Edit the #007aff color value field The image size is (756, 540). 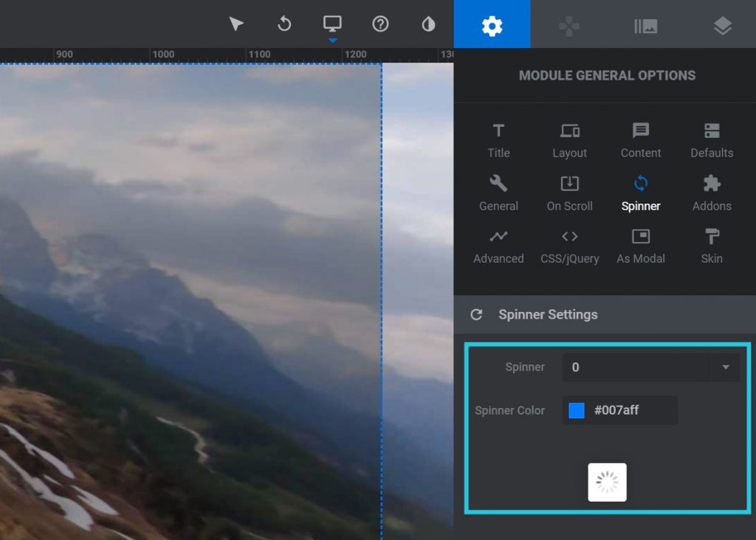[632, 410]
